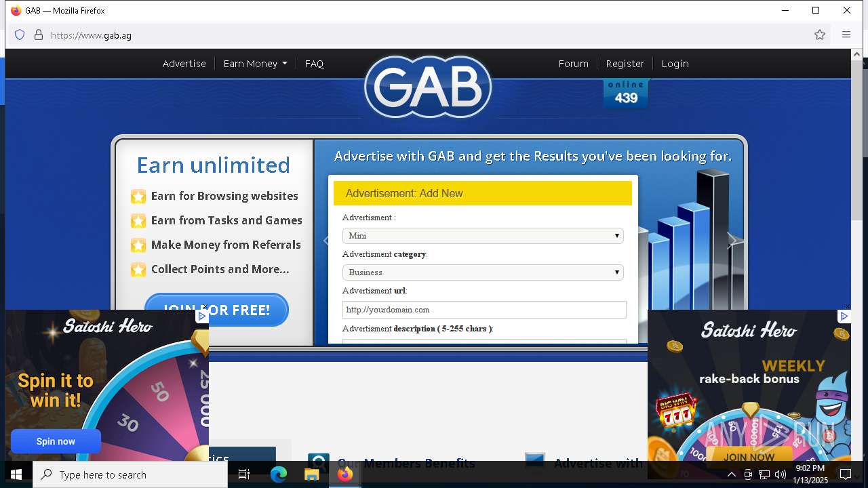This screenshot has width=868, height=488.
Task: Click star beside Earn for Browsing websites
Action: click(138, 197)
